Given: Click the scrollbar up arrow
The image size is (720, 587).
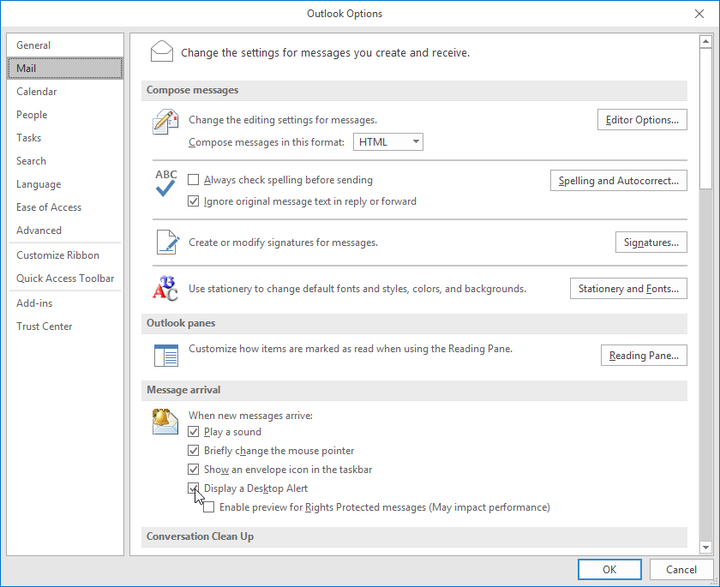Looking at the screenshot, I should click(705, 42).
